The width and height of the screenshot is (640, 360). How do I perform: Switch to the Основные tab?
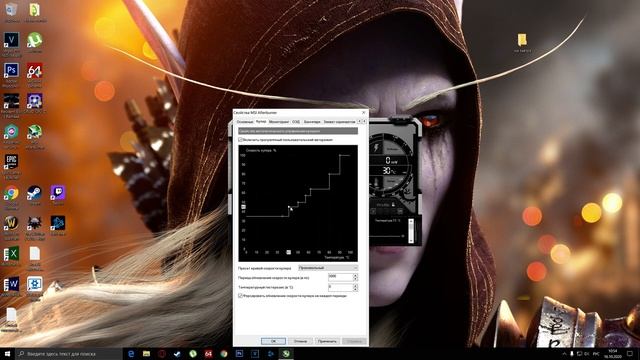(245, 122)
